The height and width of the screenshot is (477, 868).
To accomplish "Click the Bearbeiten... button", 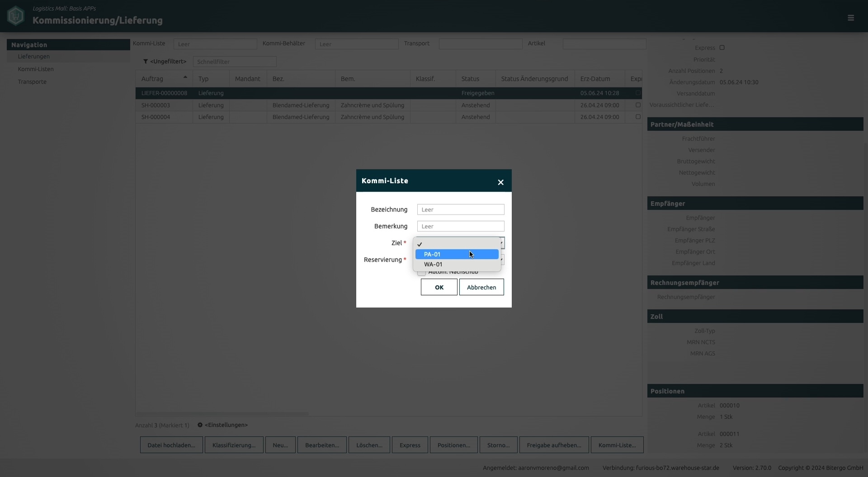I will [322, 445].
